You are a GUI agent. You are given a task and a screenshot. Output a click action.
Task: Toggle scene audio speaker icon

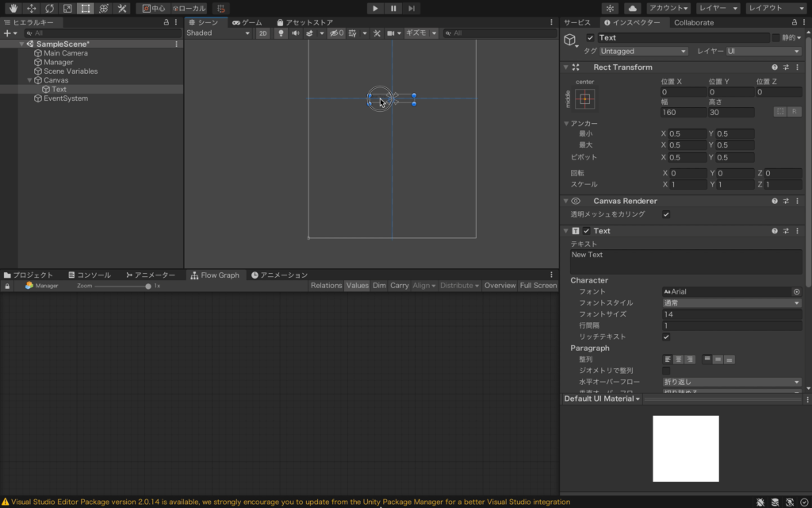(x=296, y=33)
